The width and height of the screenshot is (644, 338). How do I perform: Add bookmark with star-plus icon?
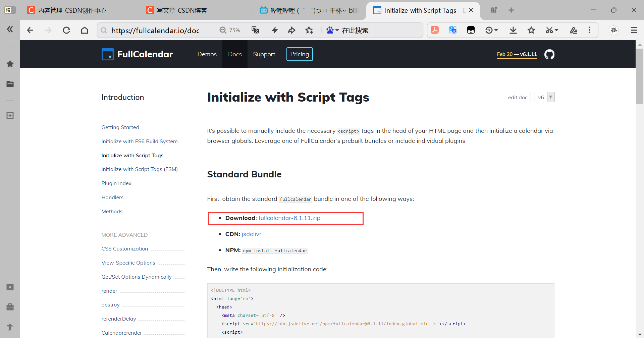pyautogui.click(x=309, y=30)
